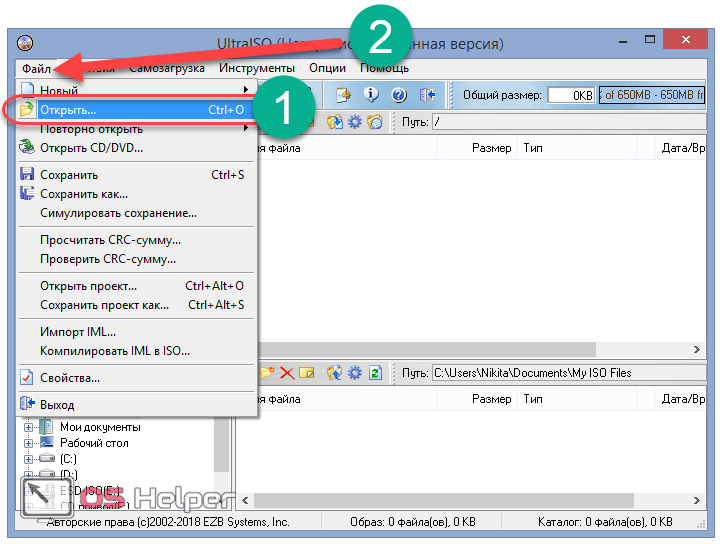Click the lower pane green refresh icon

tap(375, 373)
